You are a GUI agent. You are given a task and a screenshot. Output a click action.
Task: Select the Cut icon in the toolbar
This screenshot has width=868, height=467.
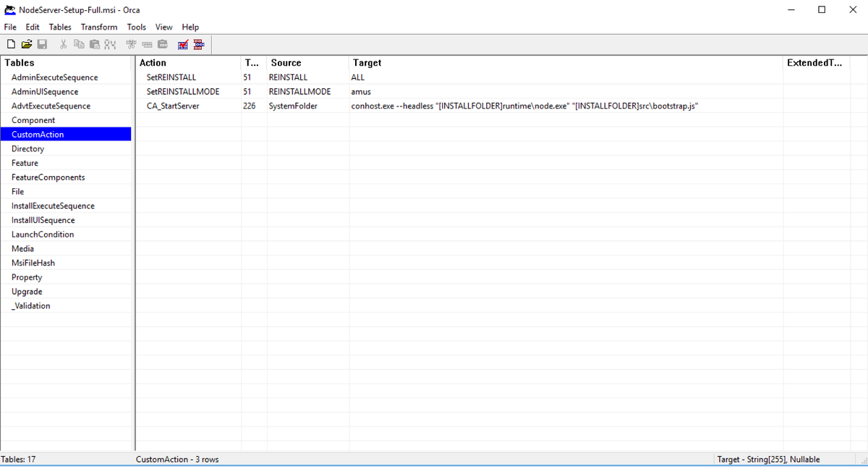[x=63, y=43]
